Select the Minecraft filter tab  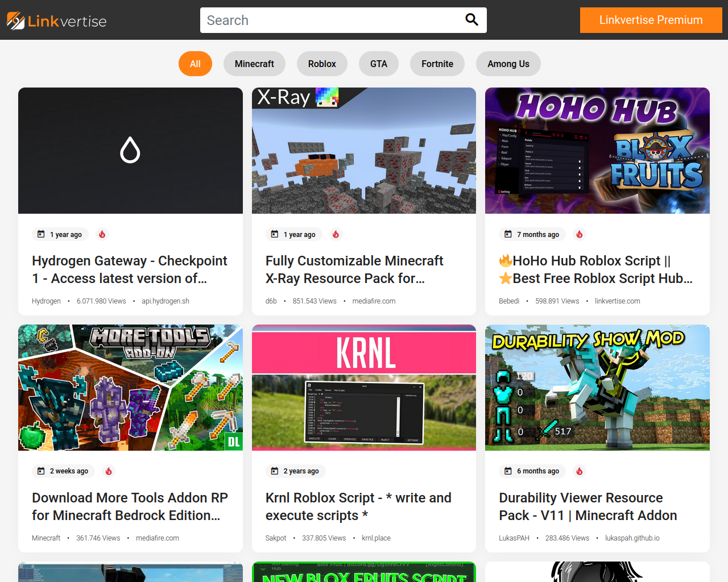click(x=254, y=64)
